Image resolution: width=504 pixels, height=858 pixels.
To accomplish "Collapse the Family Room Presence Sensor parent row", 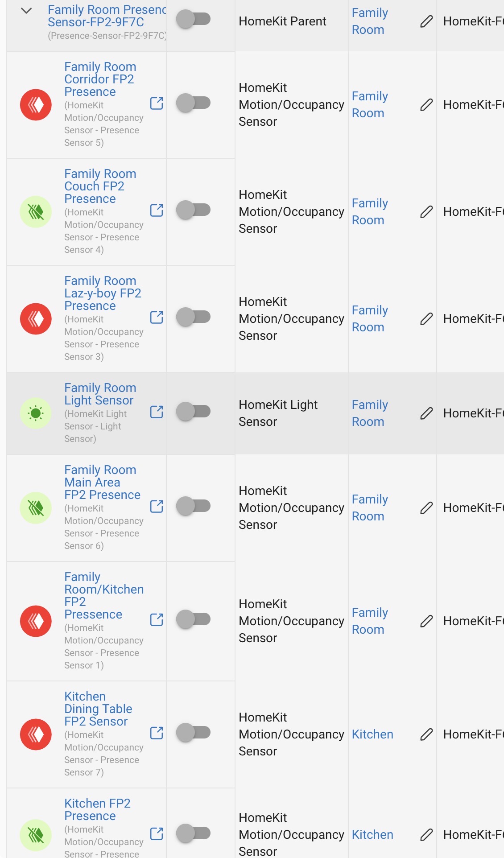I will click(26, 11).
